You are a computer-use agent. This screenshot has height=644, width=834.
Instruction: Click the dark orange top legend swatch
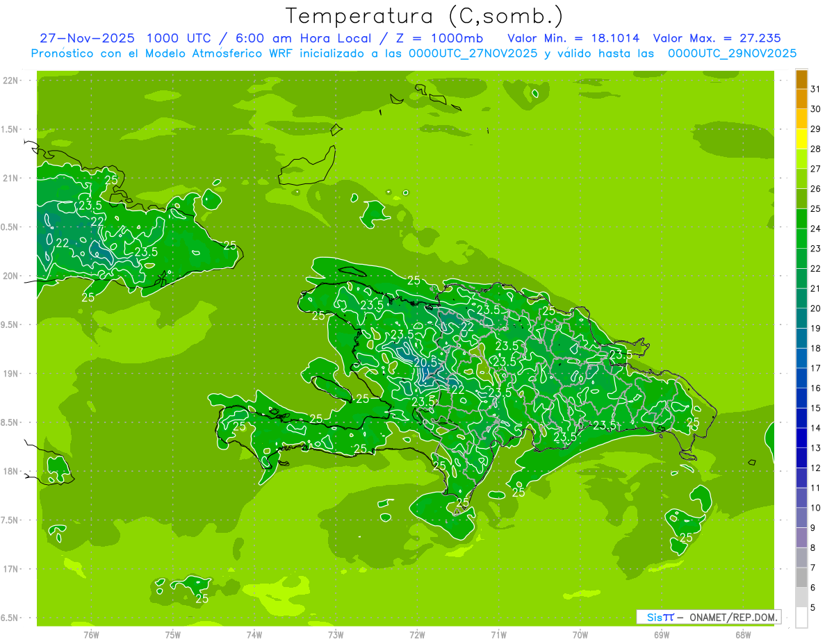pyautogui.click(x=801, y=79)
